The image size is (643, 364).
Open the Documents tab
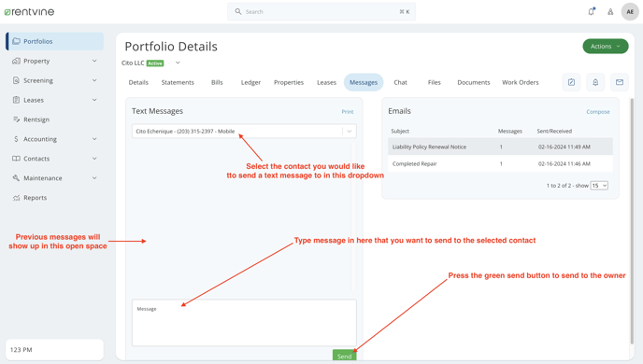pos(474,82)
